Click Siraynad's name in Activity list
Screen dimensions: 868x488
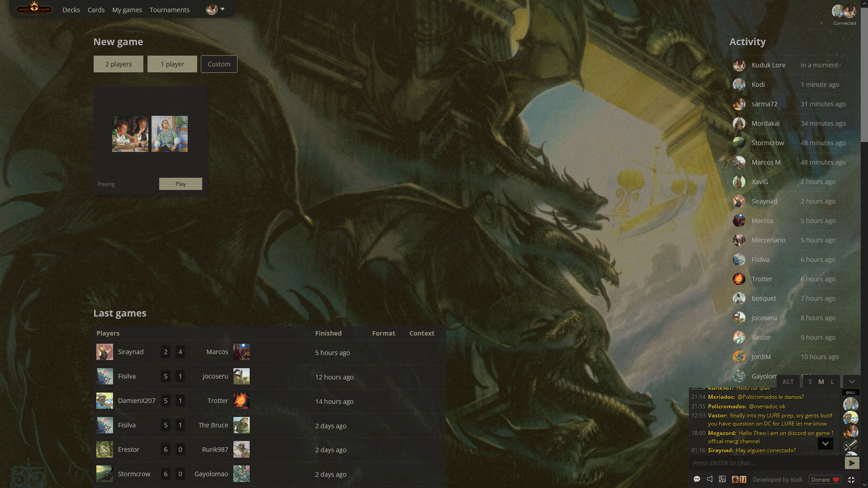coord(764,201)
